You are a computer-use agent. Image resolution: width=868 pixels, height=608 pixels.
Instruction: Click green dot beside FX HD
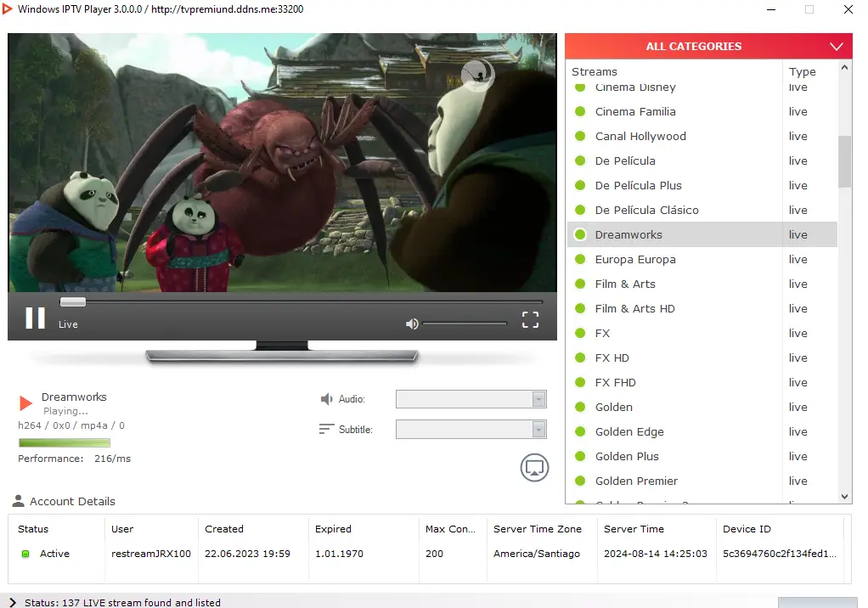click(580, 358)
